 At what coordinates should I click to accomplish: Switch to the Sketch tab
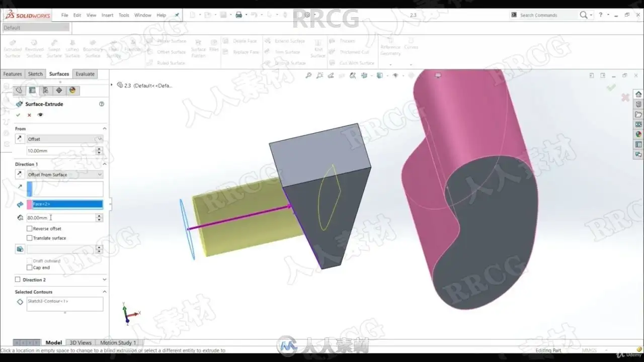click(x=35, y=74)
